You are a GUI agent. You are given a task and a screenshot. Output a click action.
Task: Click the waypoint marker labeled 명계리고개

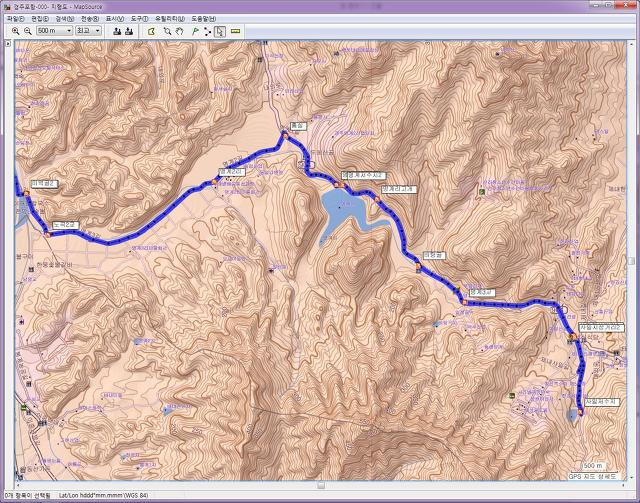[x=377, y=199]
